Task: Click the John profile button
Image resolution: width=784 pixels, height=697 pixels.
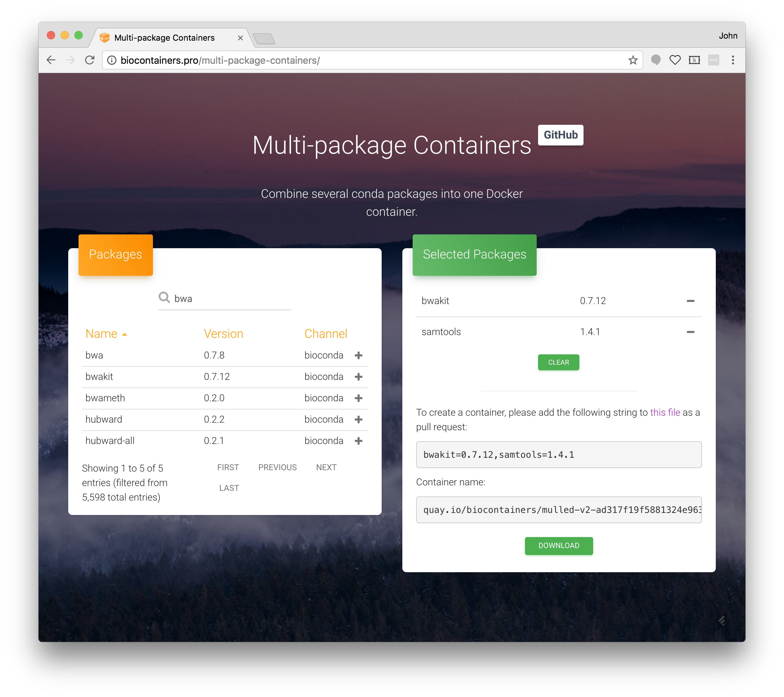Action: [x=728, y=36]
